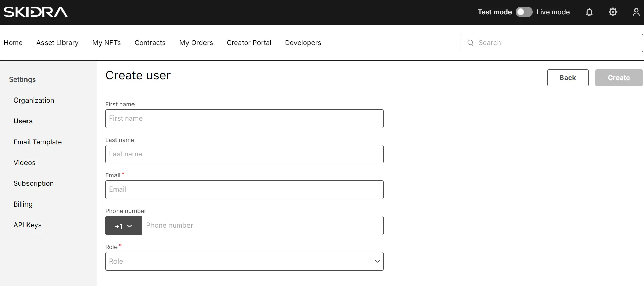
Task: Open the +1 country code dropdown
Action: pyautogui.click(x=124, y=226)
